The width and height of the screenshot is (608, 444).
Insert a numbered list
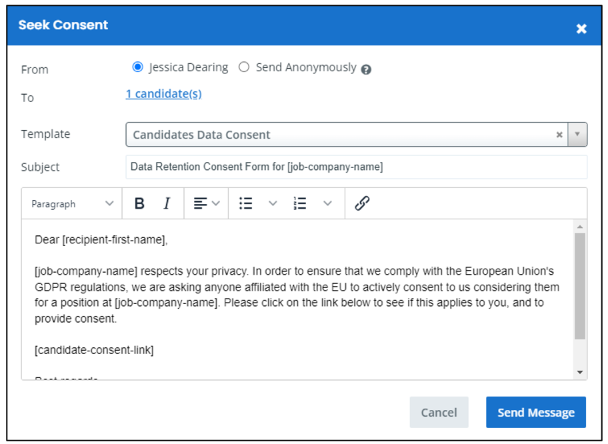[x=300, y=203]
